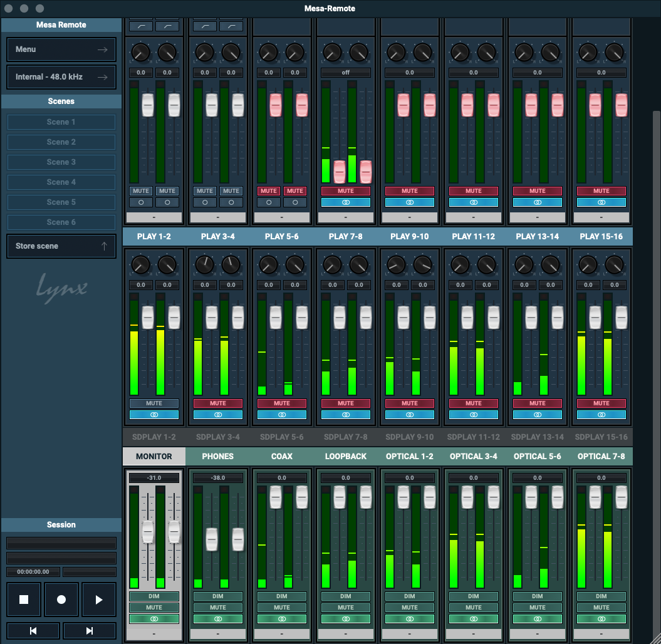Mute the MONITOR output
661x644 pixels.
[154, 607]
